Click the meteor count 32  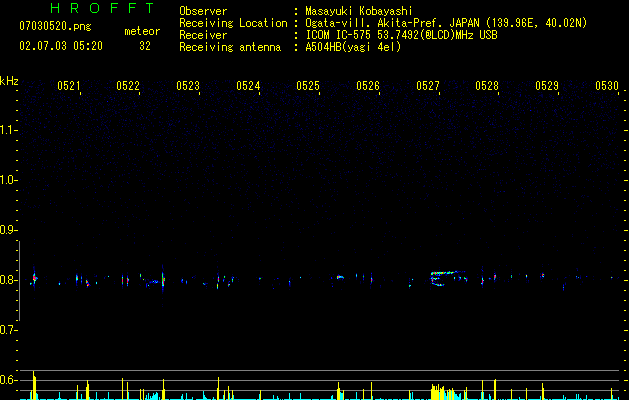click(x=145, y=46)
